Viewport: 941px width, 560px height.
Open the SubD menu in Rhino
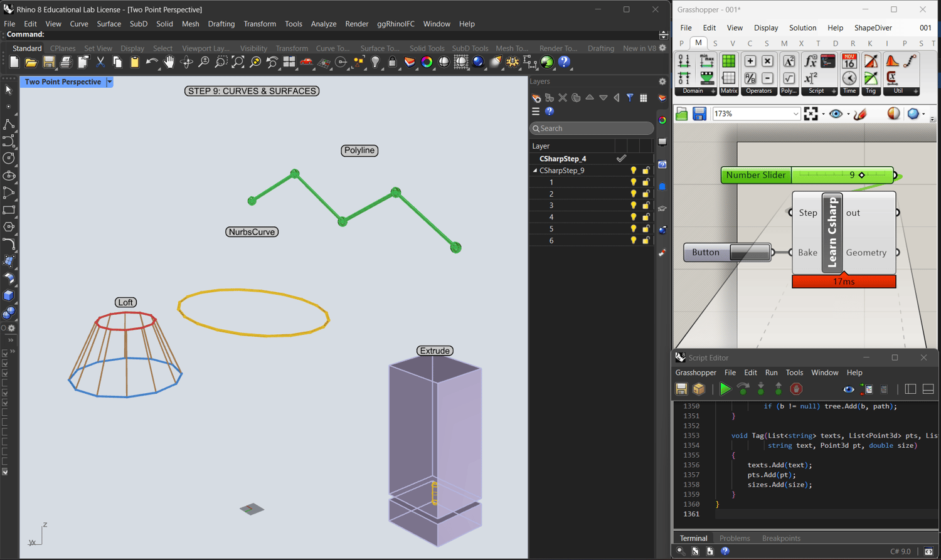(x=138, y=24)
